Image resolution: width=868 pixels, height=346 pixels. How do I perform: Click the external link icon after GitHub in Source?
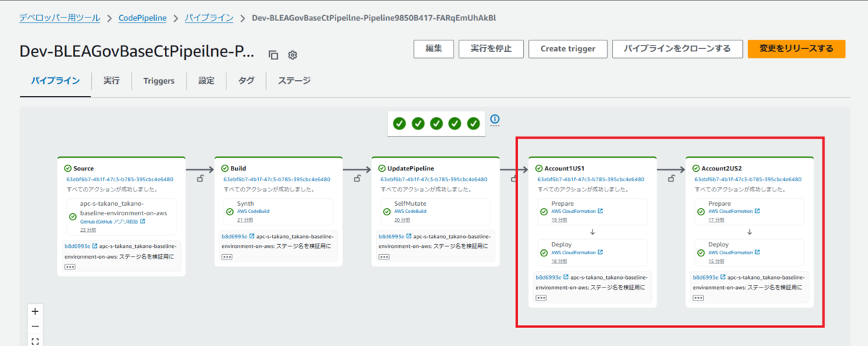pos(142,222)
